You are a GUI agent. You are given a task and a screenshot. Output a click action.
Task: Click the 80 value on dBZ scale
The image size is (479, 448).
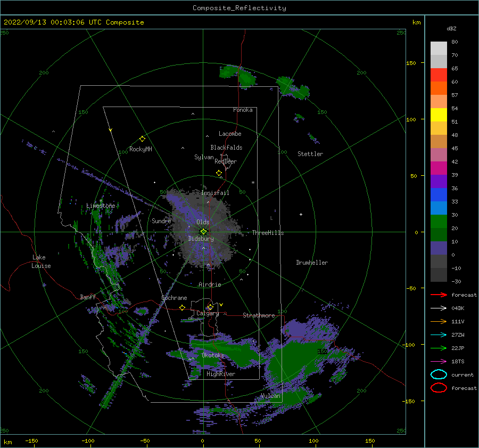(455, 42)
